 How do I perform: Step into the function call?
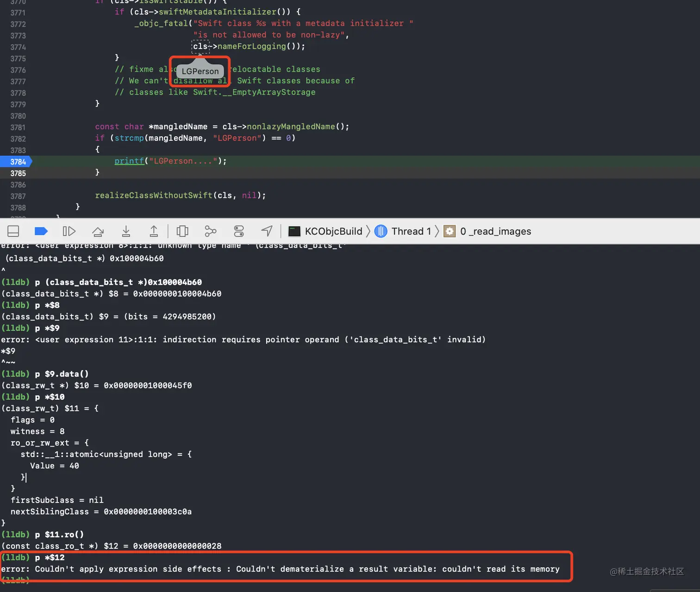(x=126, y=231)
